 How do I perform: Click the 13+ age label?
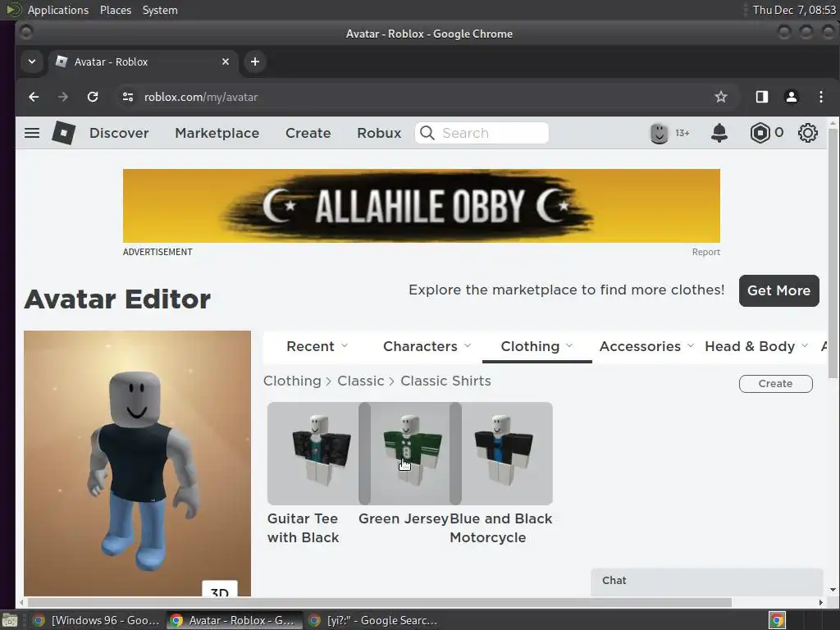click(x=682, y=133)
